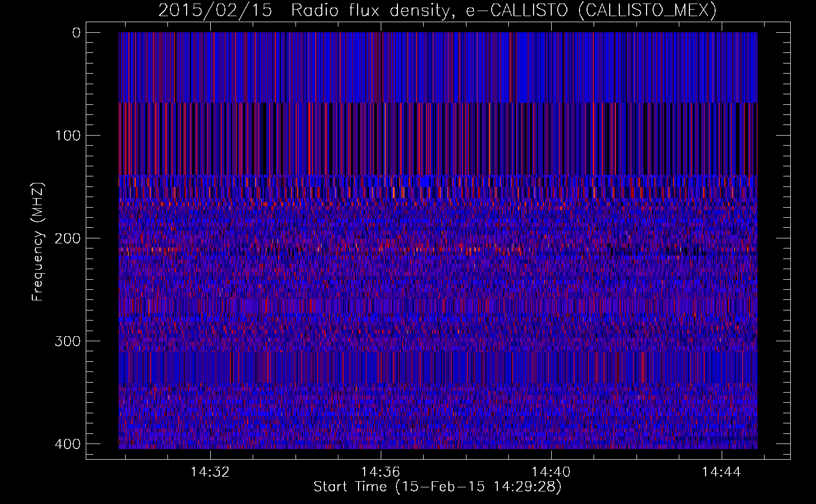Click the '14:32' time tick label
816x504 pixels.
click(210, 472)
